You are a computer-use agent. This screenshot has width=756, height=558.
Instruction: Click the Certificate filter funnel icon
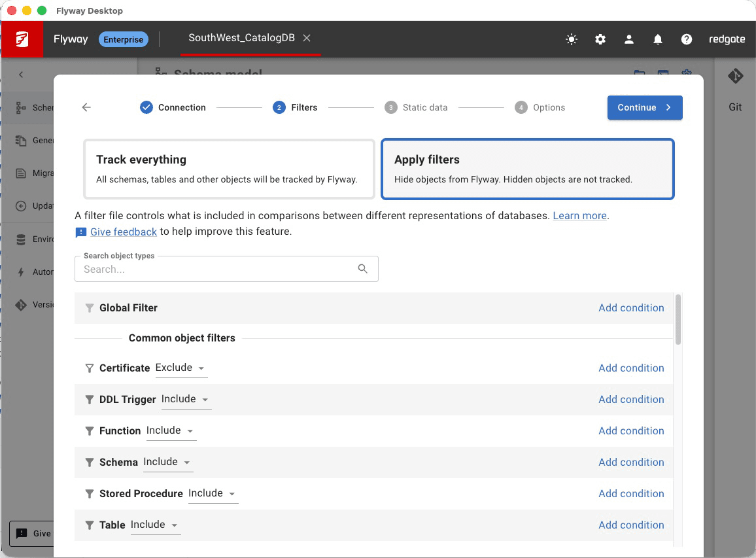click(x=89, y=368)
